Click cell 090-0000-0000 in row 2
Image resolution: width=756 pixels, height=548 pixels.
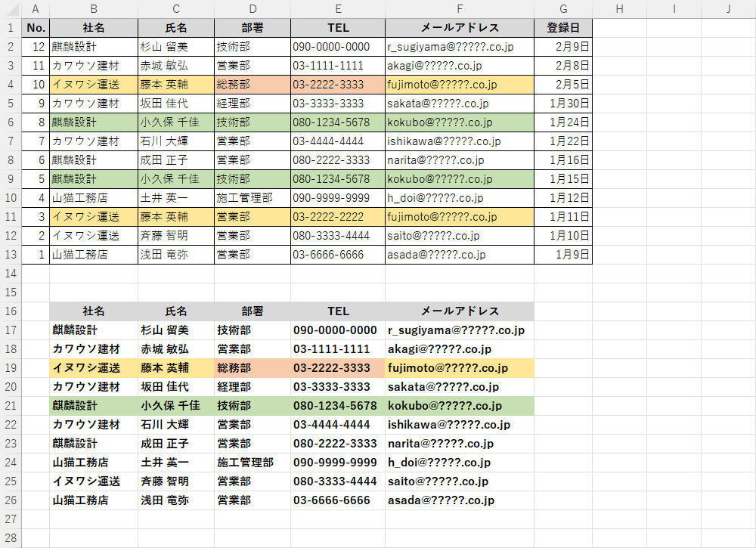(x=338, y=47)
